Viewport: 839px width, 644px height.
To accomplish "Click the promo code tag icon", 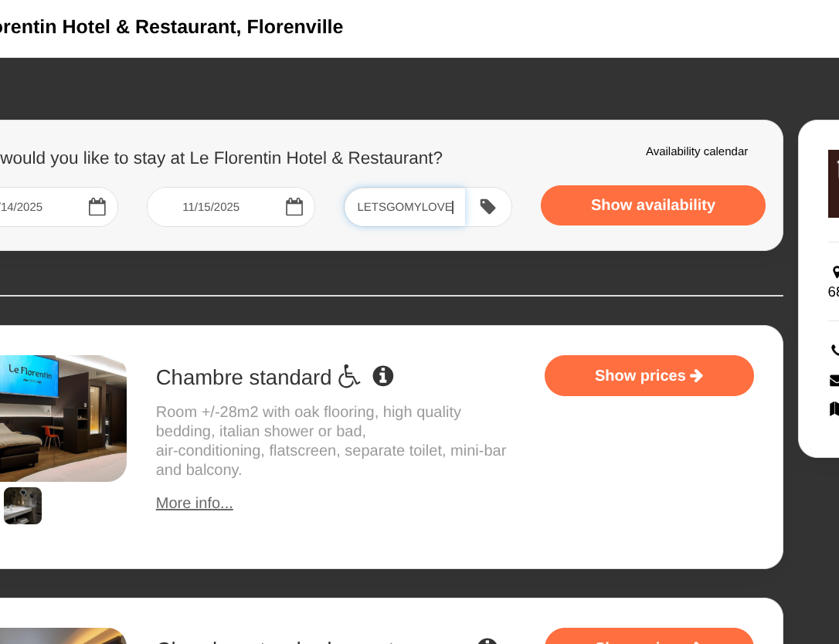I will (487, 207).
